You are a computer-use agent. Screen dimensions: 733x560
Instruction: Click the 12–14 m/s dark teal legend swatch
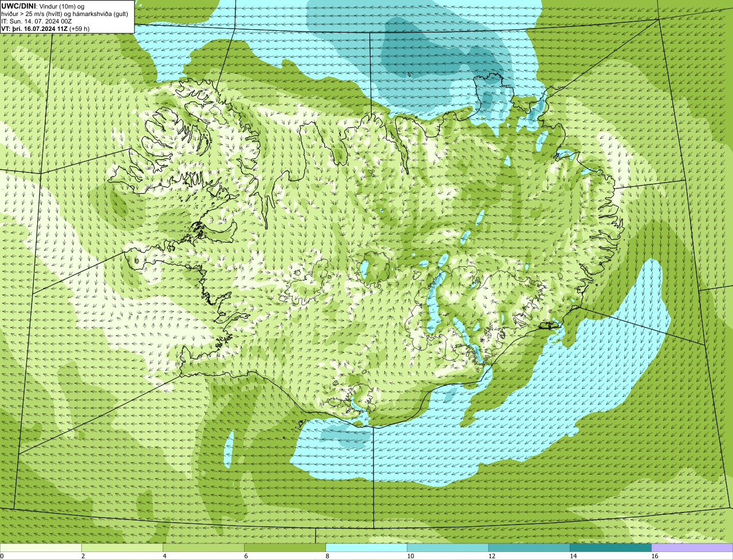tap(529, 548)
